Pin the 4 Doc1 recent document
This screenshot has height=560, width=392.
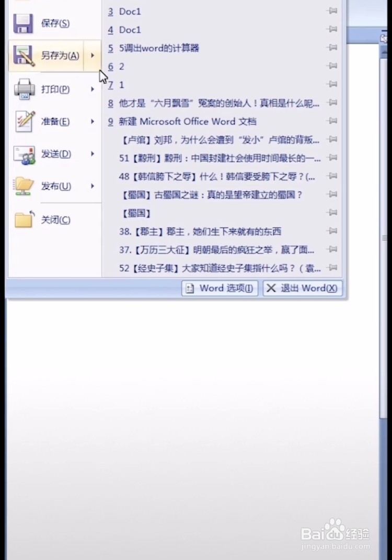(x=332, y=29)
